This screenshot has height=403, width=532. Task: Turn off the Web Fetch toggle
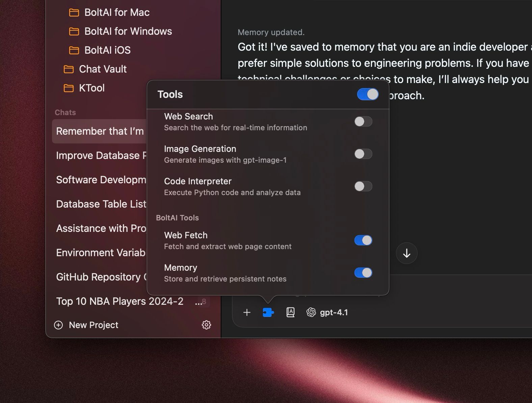click(363, 240)
